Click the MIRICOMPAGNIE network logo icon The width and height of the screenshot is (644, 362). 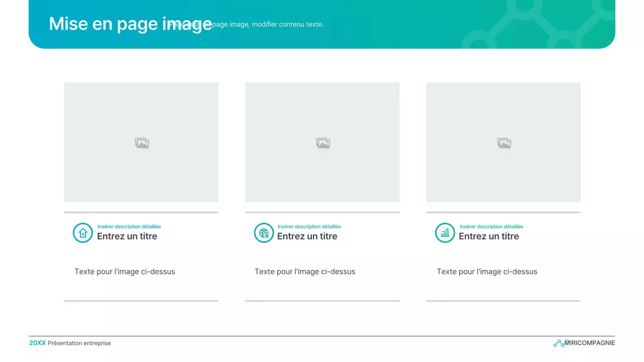[x=558, y=343]
